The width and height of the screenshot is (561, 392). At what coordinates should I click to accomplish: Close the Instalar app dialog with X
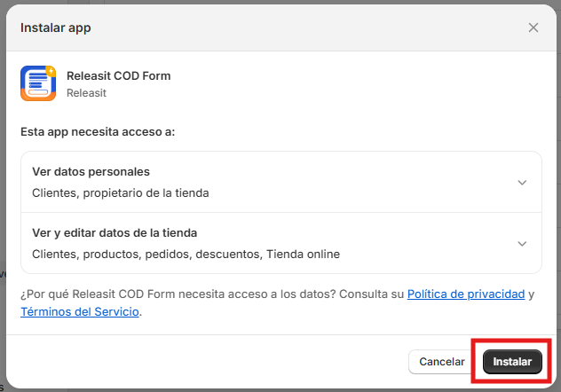533,27
